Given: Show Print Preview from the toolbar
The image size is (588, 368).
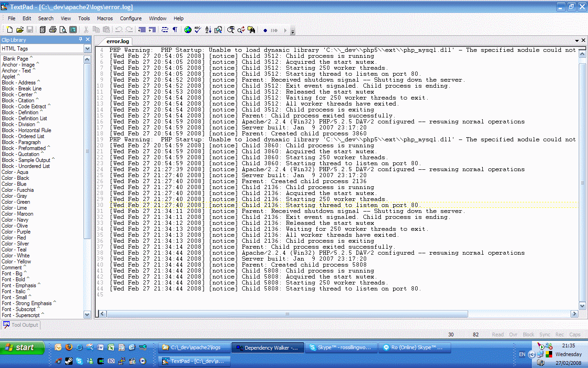Looking at the screenshot, I should 63,30.
